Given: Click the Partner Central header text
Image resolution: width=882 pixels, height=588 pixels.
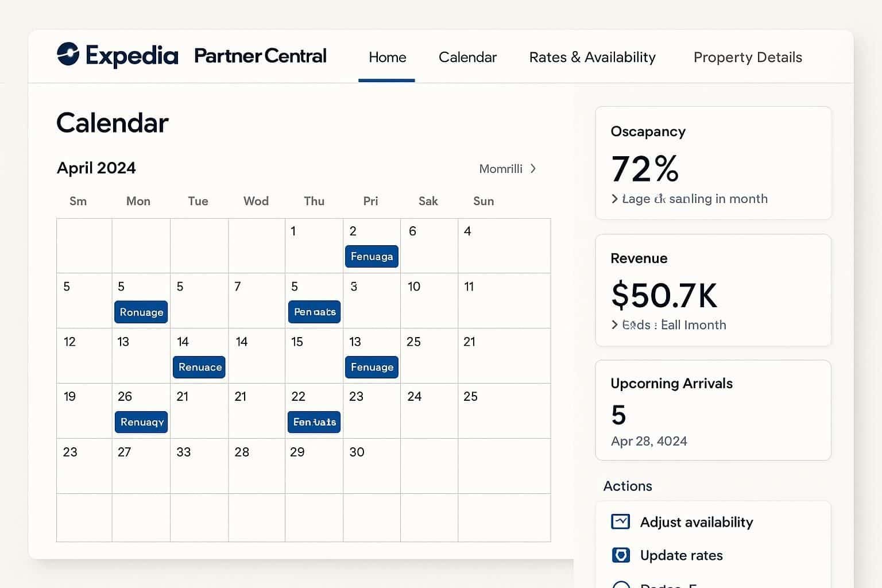Looking at the screenshot, I should [260, 56].
